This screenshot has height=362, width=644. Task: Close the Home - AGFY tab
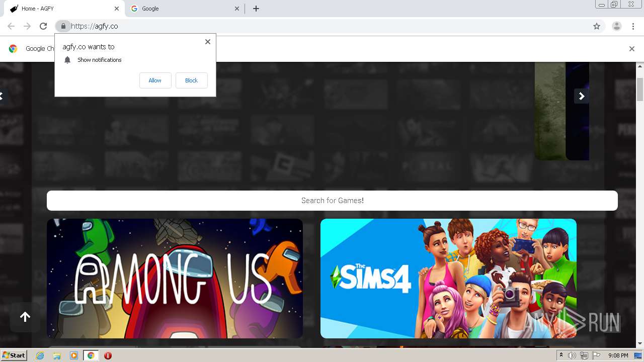(116, 9)
